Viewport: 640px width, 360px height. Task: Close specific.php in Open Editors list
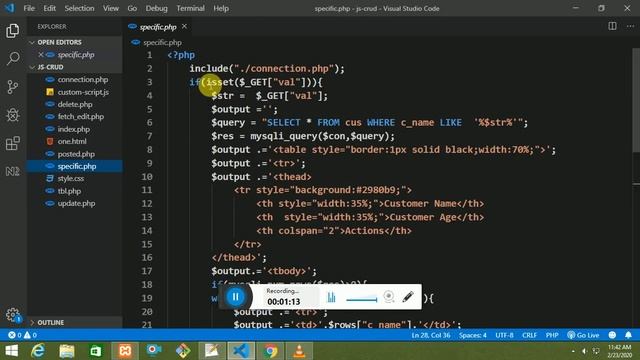[41, 54]
